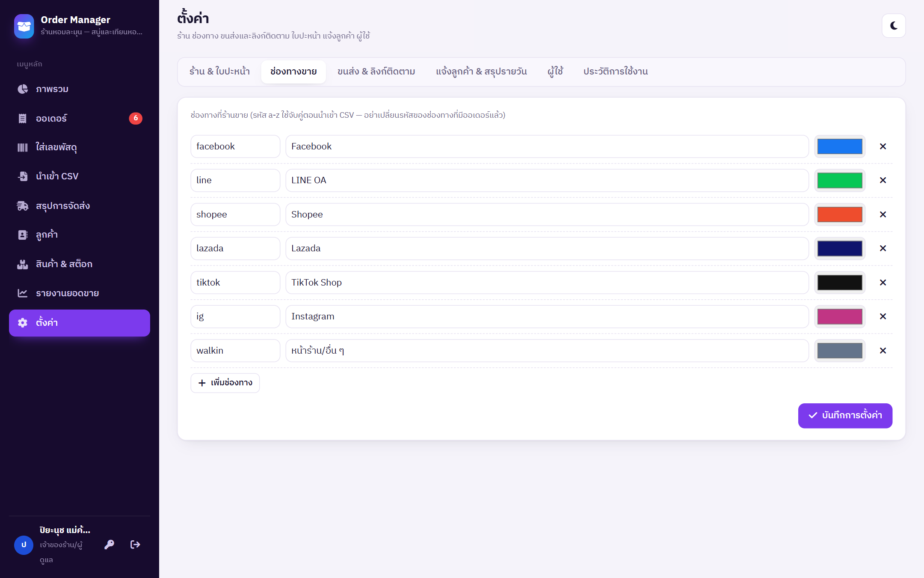
Task: Open แจ้งลูกค้า & สรุปรายวัน tab
Action: [481, 72]
